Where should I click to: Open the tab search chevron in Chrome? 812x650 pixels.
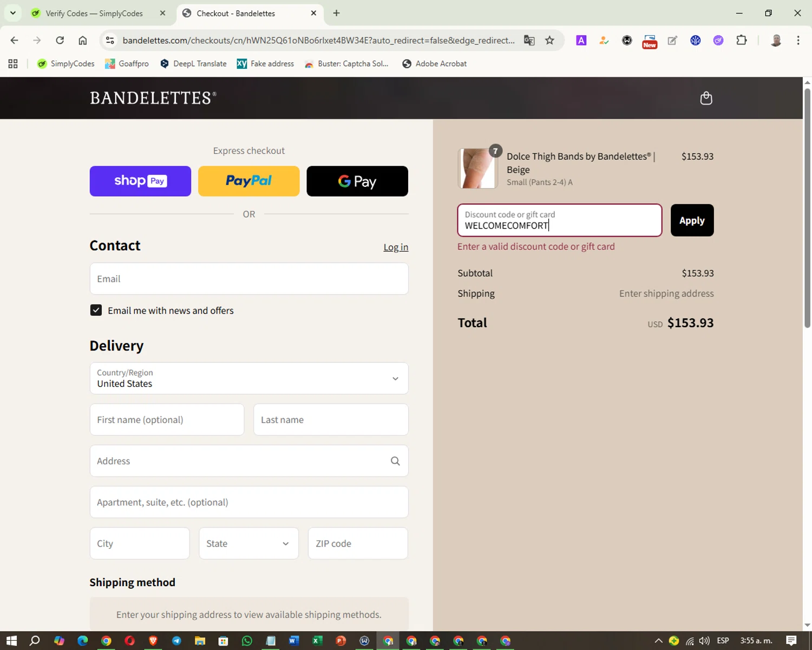click(x=13, y=13)
